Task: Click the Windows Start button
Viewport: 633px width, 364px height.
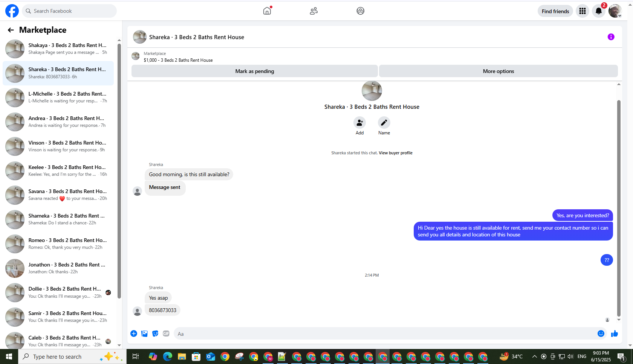Action: [x=9, y=356]
